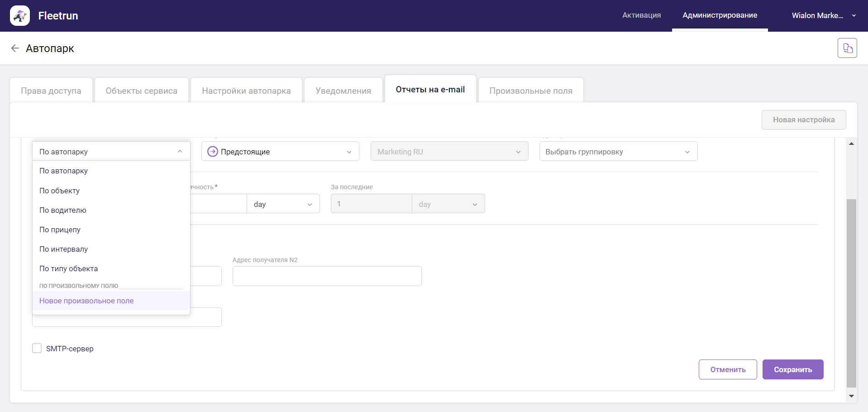This screenshot has height=412, width=868.
Task: Click the scrollbar down arrow
Action: [x=851, y=396]
